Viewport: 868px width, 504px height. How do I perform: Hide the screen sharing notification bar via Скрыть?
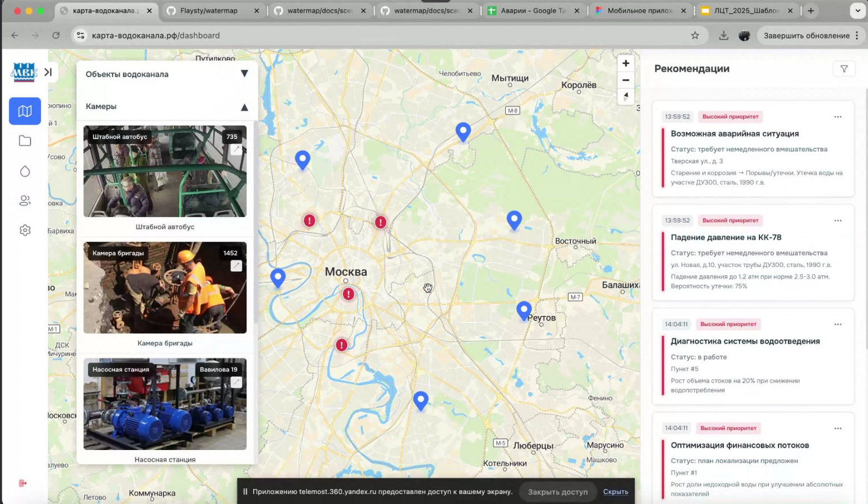pyautogui.click(x=615, y=492)
